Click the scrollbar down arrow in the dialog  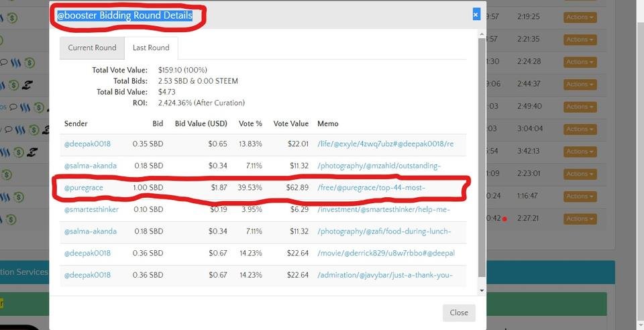(x=482, y=290)
